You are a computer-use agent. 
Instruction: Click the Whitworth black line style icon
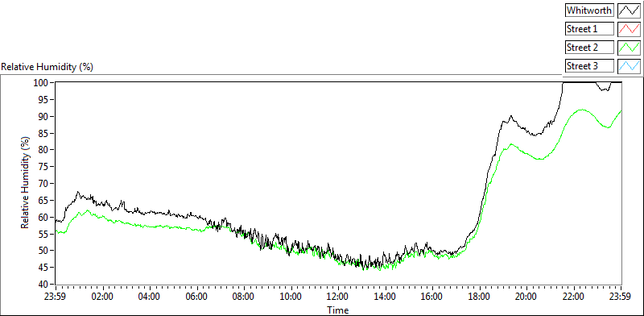(629, 10)
